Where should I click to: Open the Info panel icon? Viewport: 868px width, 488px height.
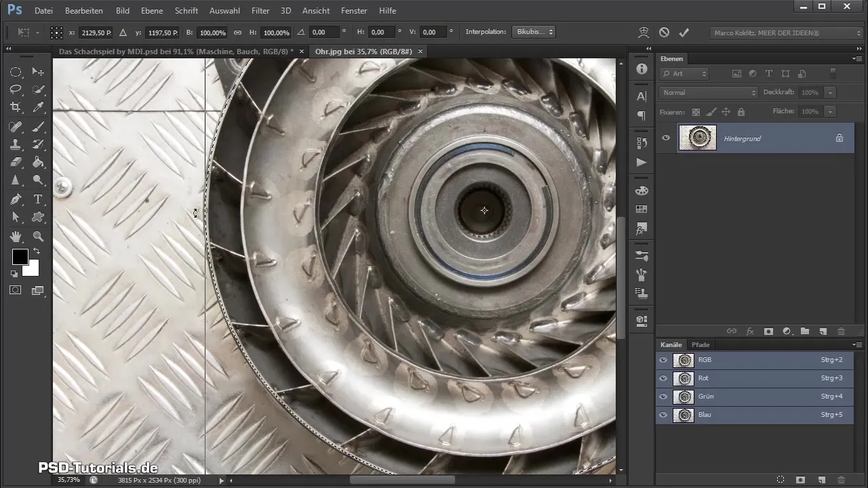click(642, 69)
